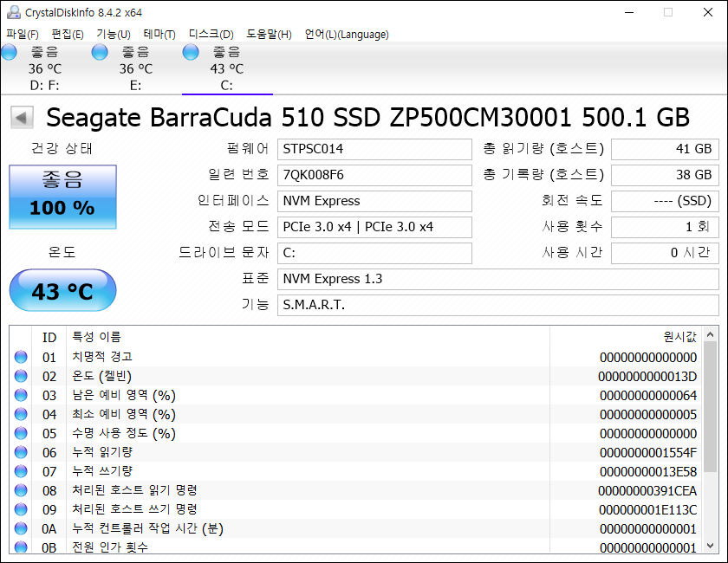Open the 언어(L)(Language) menu
Image resolution: width=728 pixels, height=563 pixels.
(x=347, y=35)
